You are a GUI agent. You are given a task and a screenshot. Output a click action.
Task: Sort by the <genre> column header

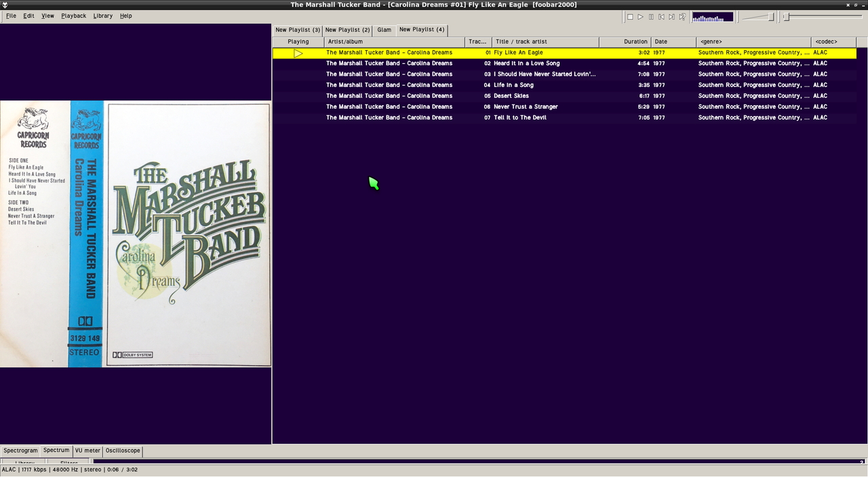pyautogui.click(x=753, y=42)
